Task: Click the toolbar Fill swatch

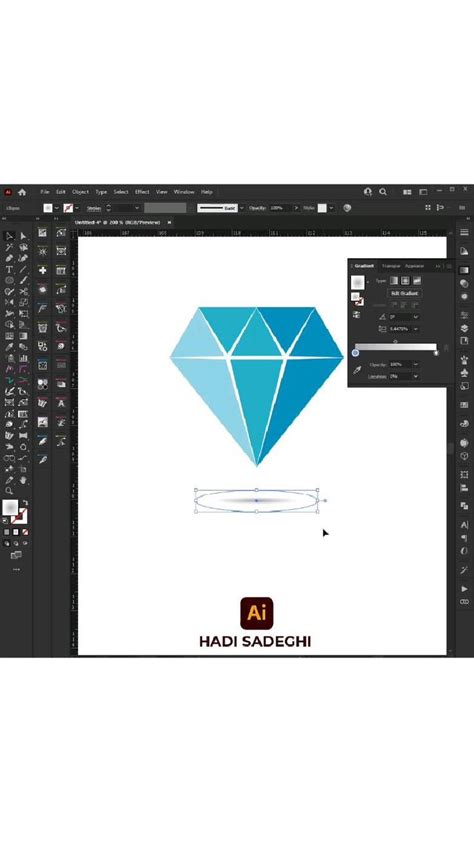Action: coord(10,507)
